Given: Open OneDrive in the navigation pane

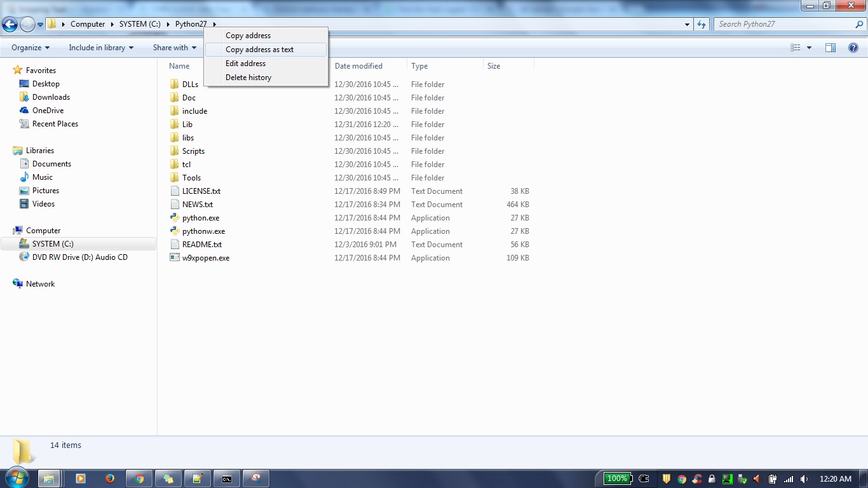Looking at the screenshot, I should coord(48,111).
